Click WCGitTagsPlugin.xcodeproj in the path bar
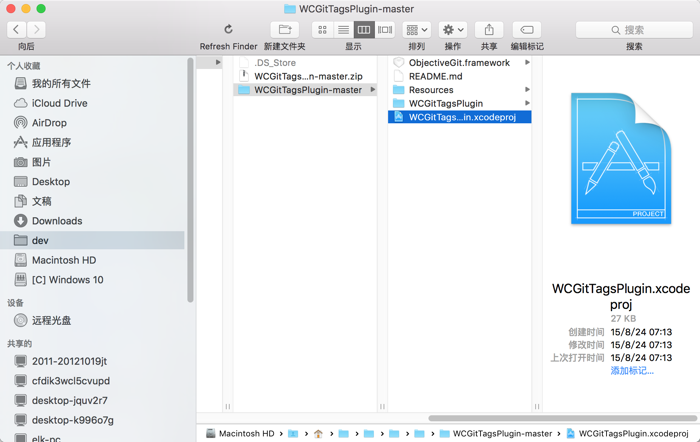This screenshot has height=442, width=700. [x=628, y=434]
